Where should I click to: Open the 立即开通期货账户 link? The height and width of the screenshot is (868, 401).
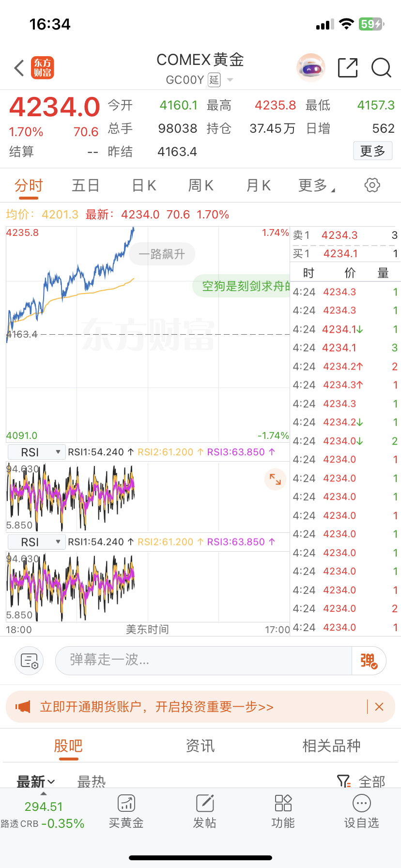[x=156, y=707]
